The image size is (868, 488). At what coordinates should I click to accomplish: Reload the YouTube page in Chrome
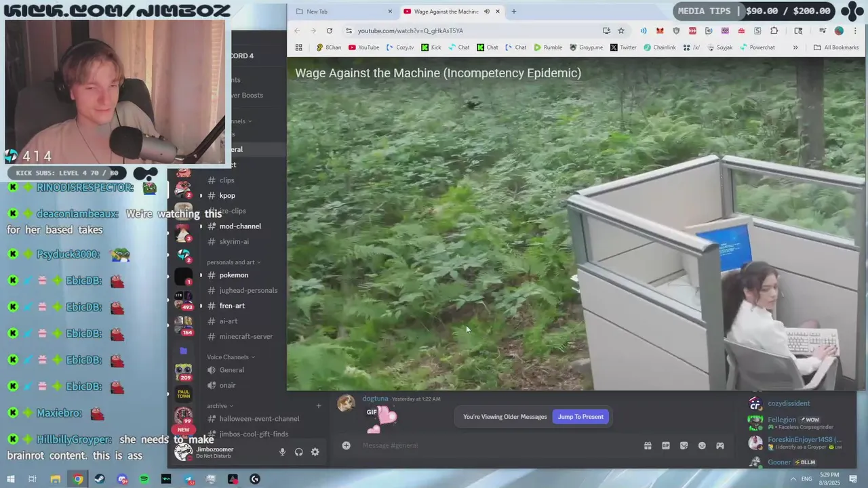(330, 30)
